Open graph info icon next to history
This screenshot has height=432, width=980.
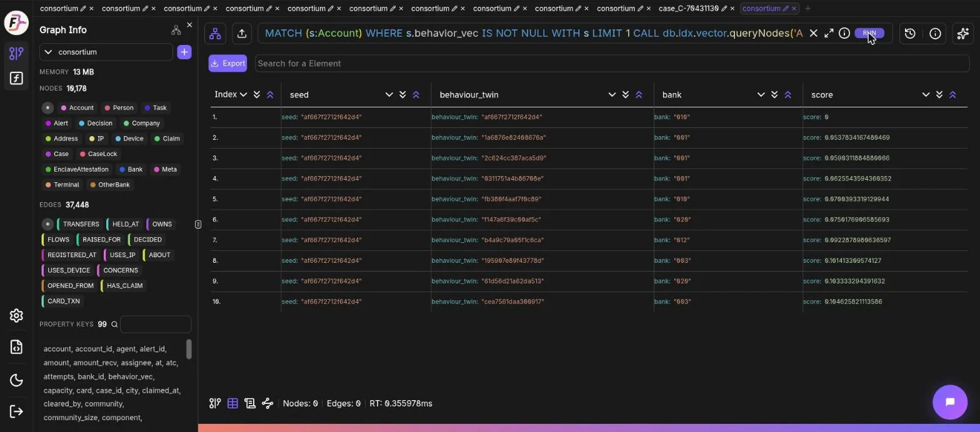coord(935,34)
